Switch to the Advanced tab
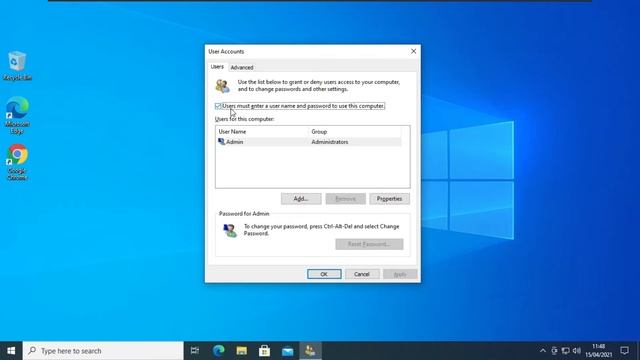Screen dimensions: 640x360 tap(242, 67)
